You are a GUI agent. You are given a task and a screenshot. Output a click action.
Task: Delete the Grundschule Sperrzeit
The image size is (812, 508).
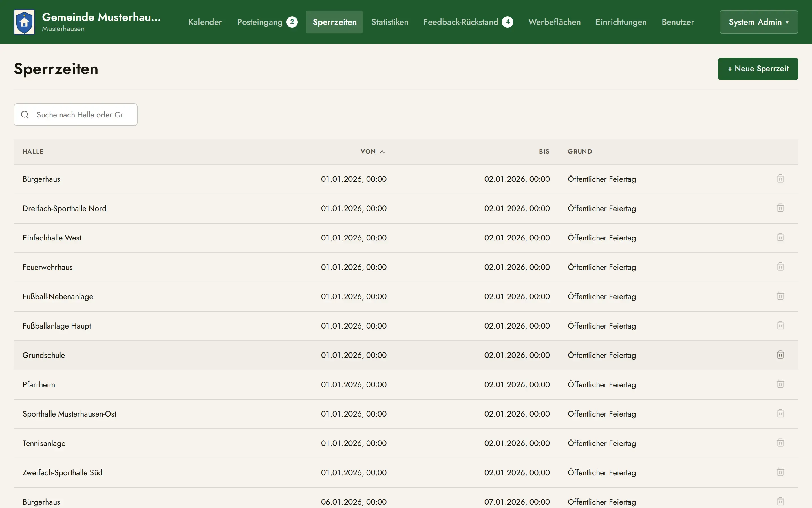click(x=780, y=355)
